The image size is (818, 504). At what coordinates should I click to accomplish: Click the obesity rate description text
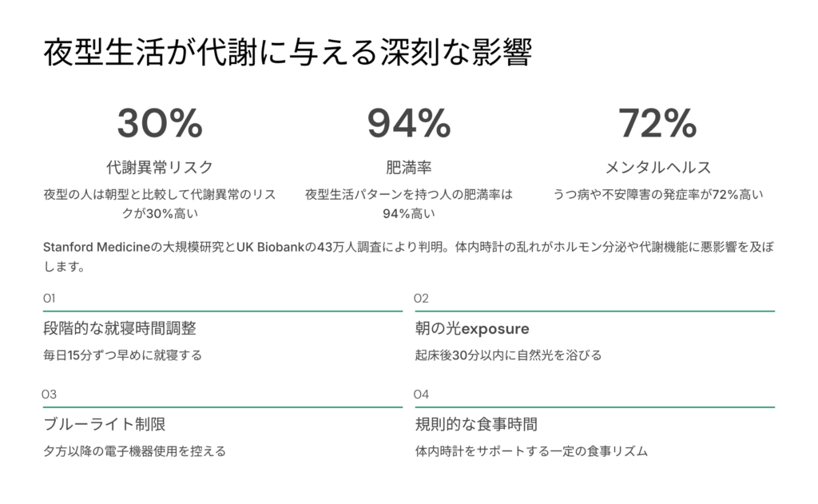[409, 203]
